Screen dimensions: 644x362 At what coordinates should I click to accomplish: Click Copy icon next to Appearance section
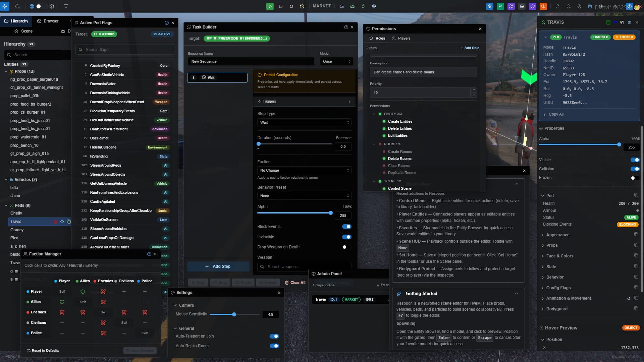coord(636,235)
